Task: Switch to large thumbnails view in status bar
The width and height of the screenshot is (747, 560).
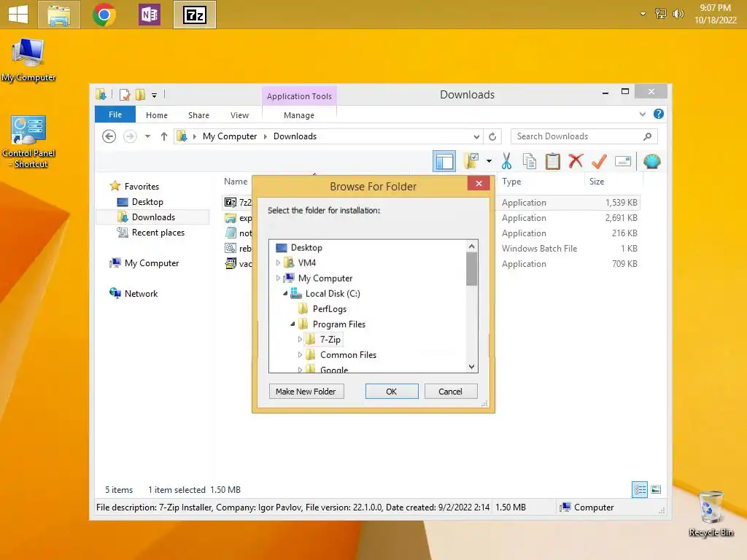Action: (x=656, y=489)
